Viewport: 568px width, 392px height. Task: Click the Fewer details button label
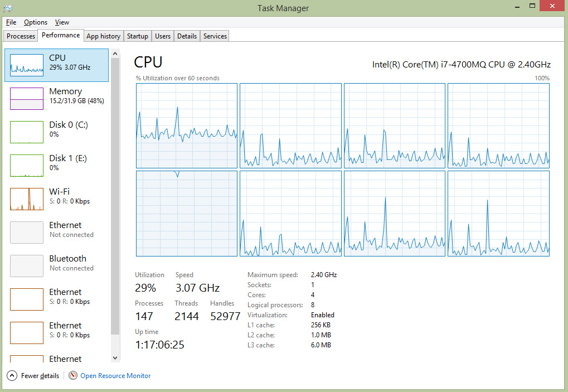point(40,376)
